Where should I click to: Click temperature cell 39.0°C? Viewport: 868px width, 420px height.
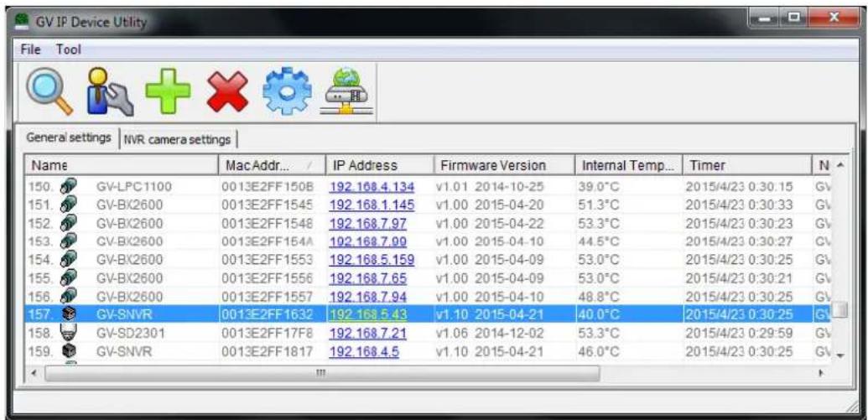pyautogui.click(x=598, y=187)
